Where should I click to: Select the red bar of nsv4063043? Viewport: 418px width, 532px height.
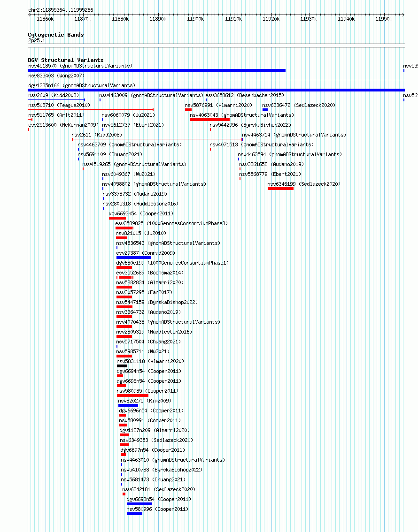click(210, 120)
